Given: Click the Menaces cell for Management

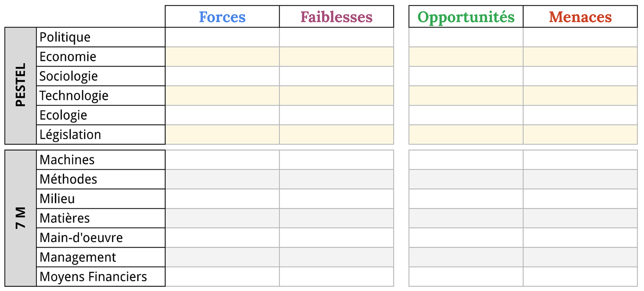Looking at the screenshot, I should coord(580,257).
